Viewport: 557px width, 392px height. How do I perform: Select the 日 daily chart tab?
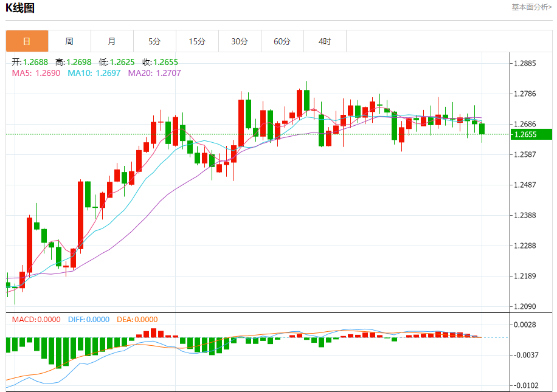tap(27, 41)
